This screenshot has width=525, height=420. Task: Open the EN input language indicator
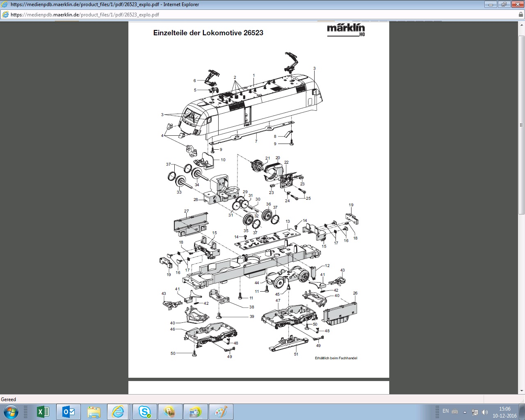(x=445, y=411)
